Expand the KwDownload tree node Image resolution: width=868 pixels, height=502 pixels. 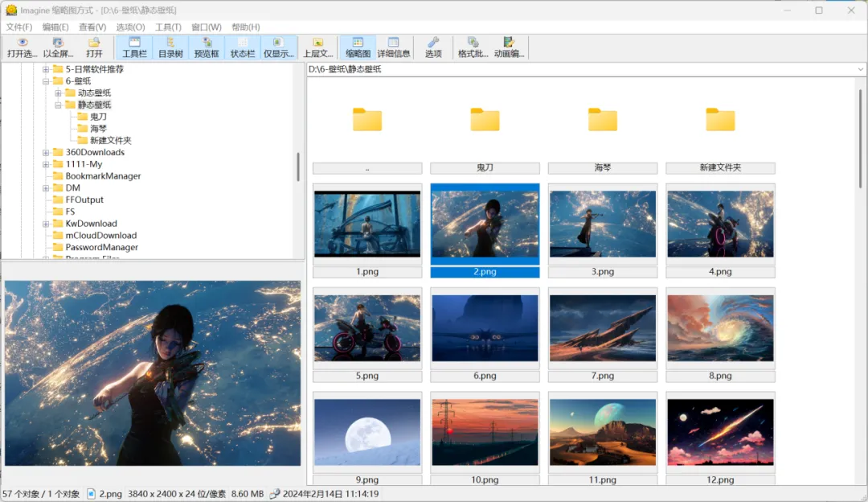pos(46,224)
